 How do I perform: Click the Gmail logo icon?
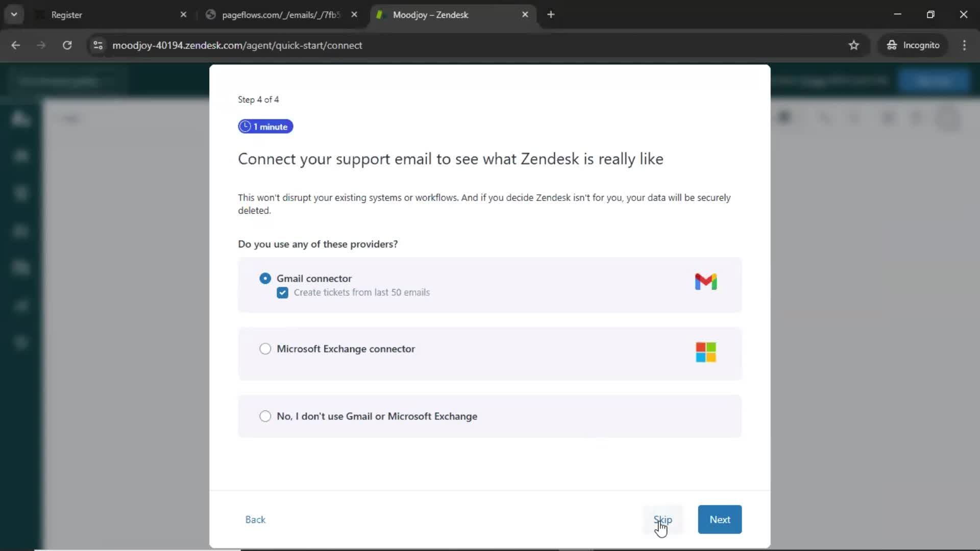[706, 281]
